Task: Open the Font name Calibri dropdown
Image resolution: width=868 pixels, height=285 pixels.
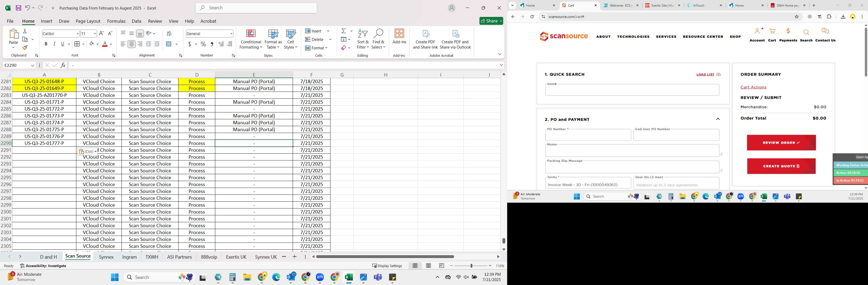Action: 77,33
